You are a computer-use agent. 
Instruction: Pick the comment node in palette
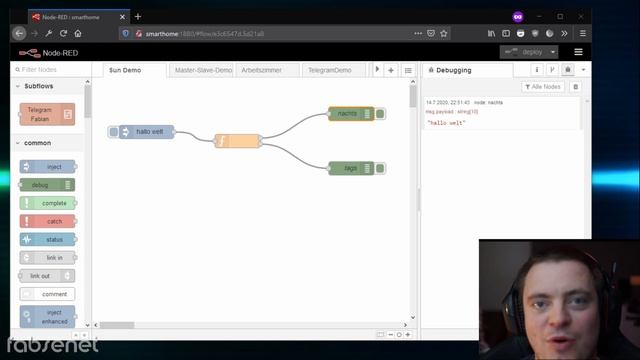point(47,294)
